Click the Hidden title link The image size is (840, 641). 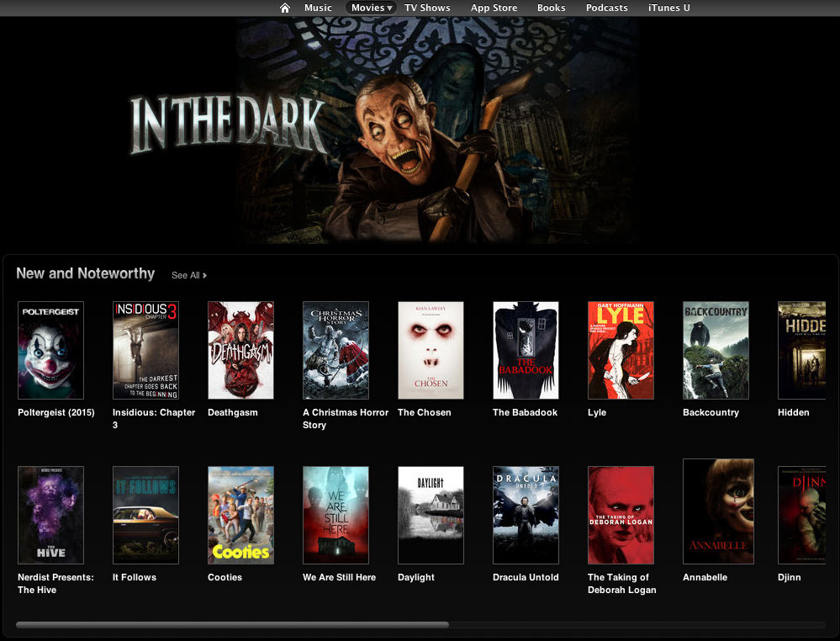pyautogui.click(x=794, y=413)
